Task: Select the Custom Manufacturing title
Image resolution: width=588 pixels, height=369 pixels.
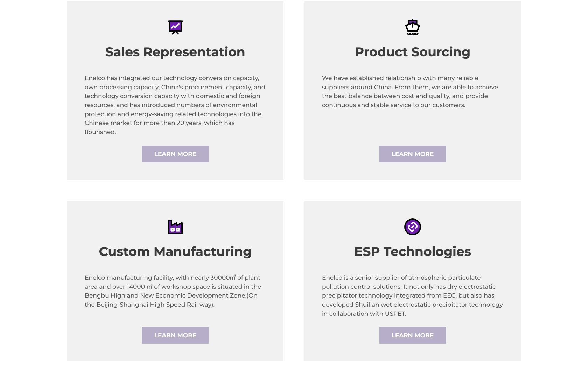Action: pyautogui.click(x=175, y=252)
